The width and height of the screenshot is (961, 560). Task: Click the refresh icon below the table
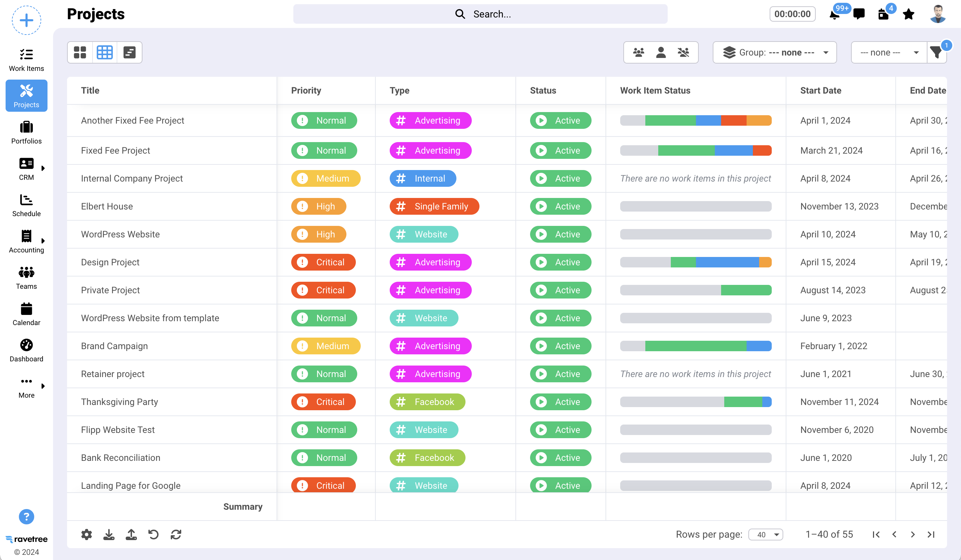click(x=175, y=534)
